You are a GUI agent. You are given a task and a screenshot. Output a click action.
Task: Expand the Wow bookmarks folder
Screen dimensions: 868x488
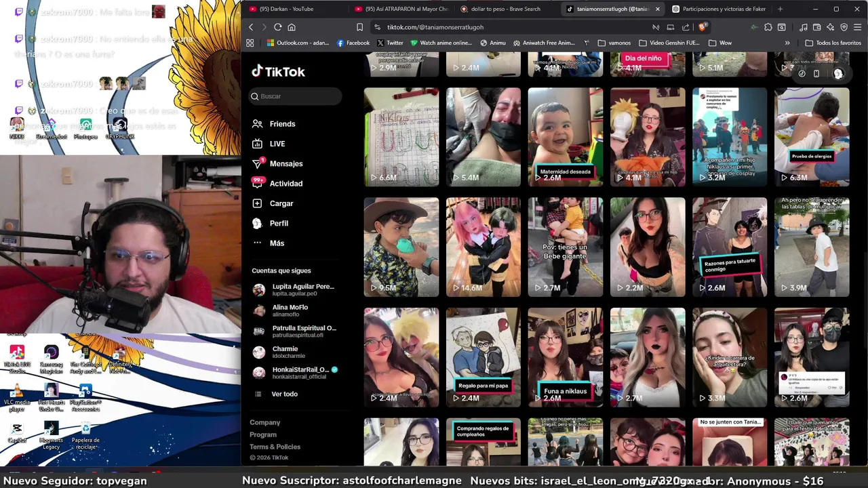720,43
